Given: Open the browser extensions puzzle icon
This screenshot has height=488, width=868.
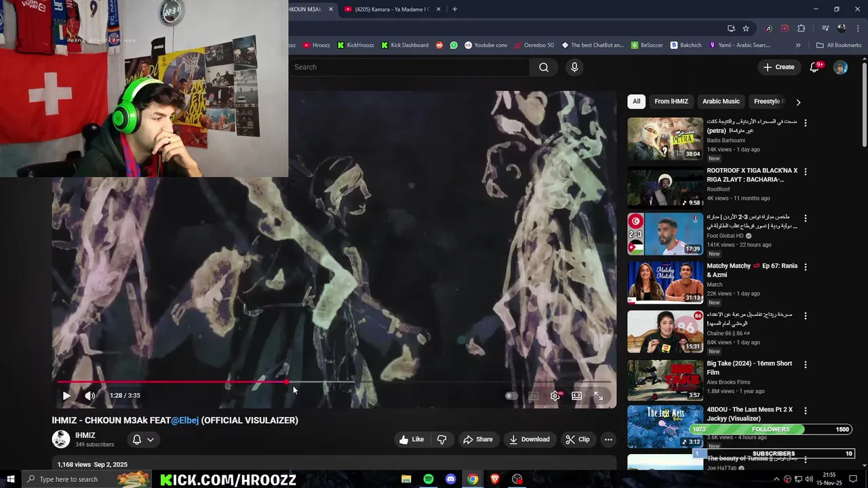Looking at the screenshot, I should [x=801, y=28].
